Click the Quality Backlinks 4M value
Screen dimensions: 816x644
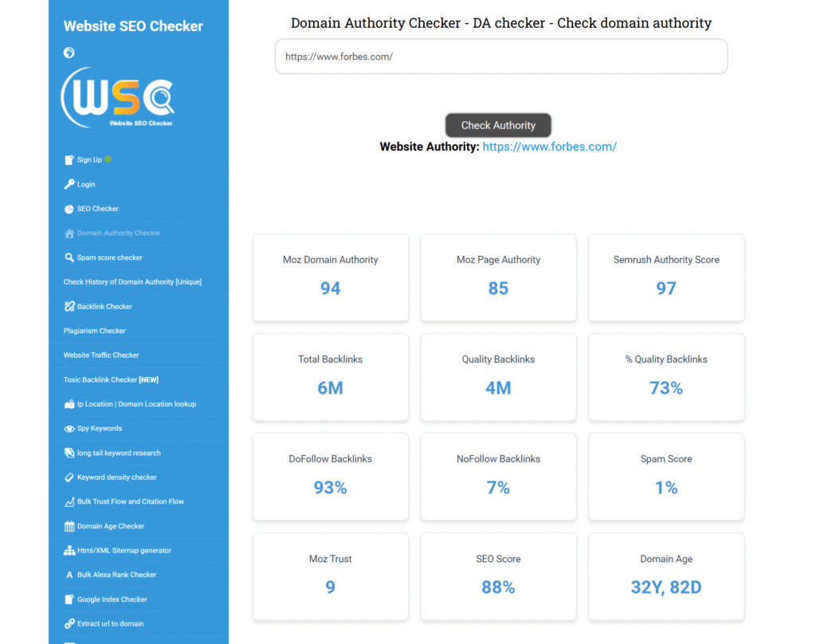click(x=499, y=388)
